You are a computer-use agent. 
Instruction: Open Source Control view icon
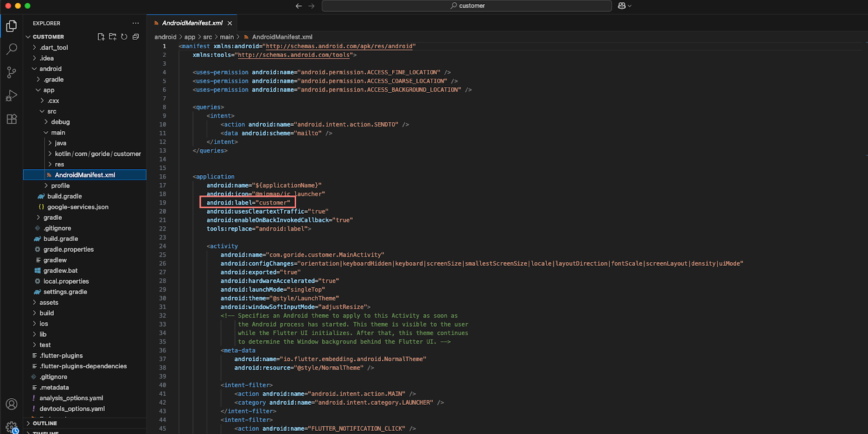pos(11,72)
